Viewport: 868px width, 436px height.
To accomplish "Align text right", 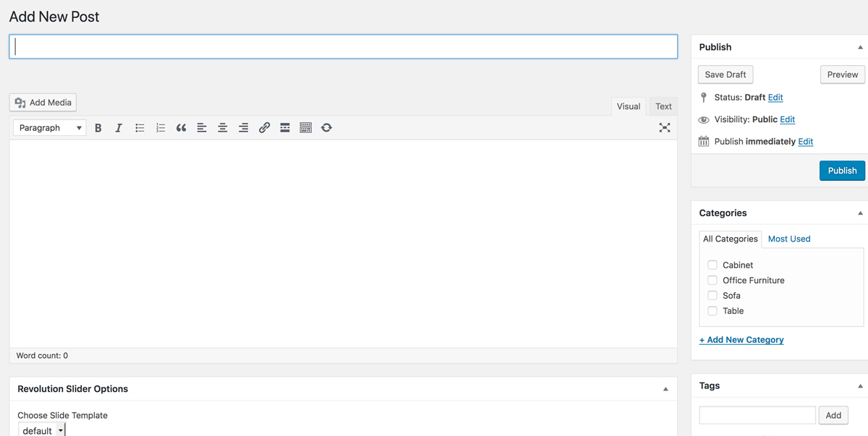I will [x=243, y=128].
